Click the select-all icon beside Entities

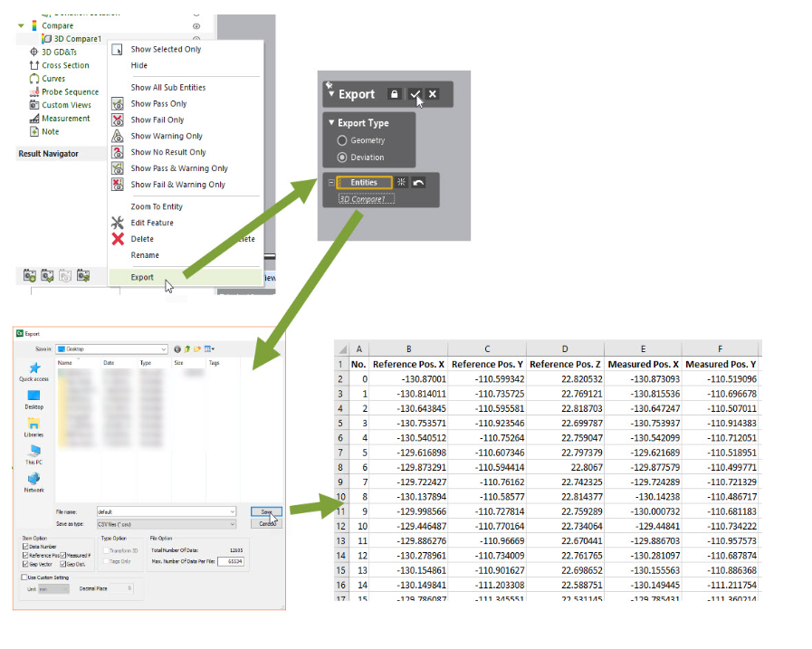pyautogui.click(x=402, y=183)
